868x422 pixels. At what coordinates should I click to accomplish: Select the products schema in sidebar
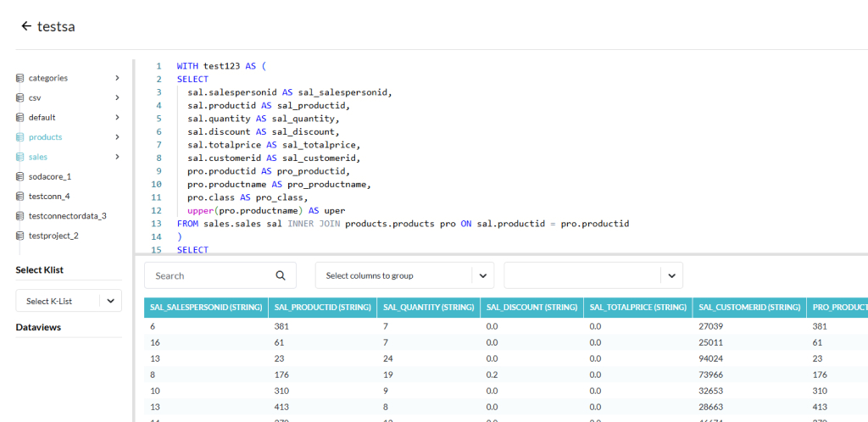coord(45,136)
